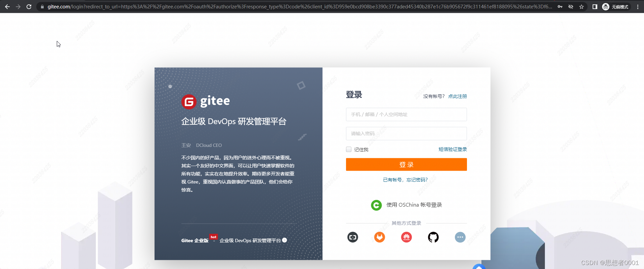
Task: Click the 点此注册 sign-up link
Action: tap(457, 96)
